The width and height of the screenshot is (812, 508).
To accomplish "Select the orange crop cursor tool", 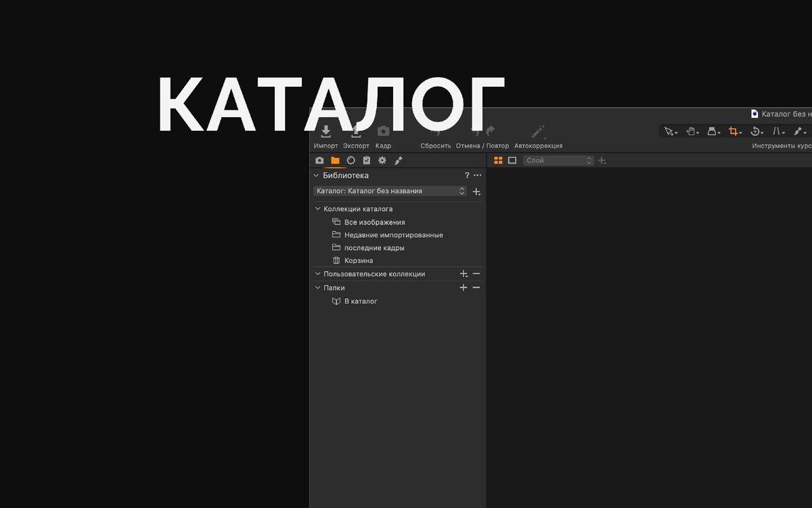I will (x=734, y=131).
